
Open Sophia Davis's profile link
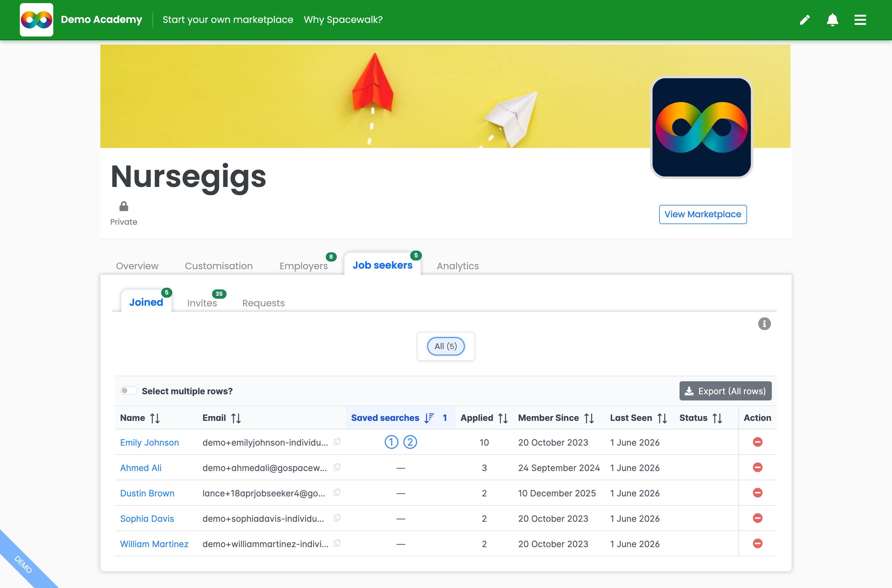tap(147, 518)
